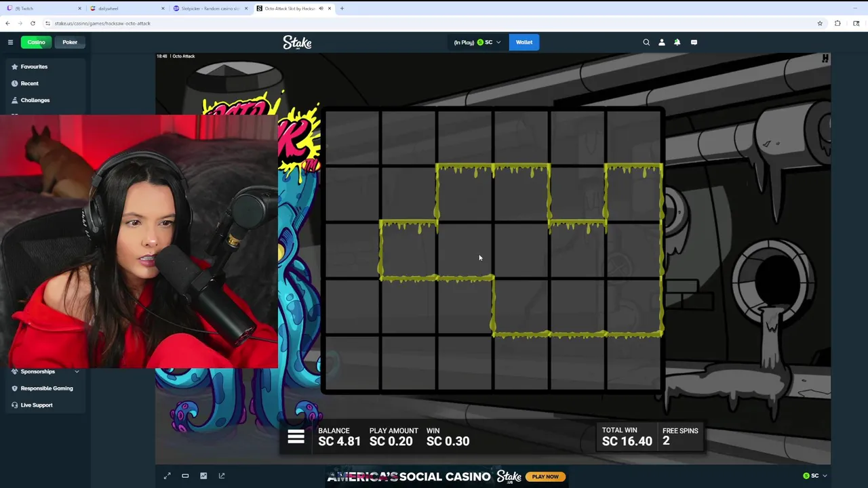Open the game menu hamburger icon

[x=296, y=437]
